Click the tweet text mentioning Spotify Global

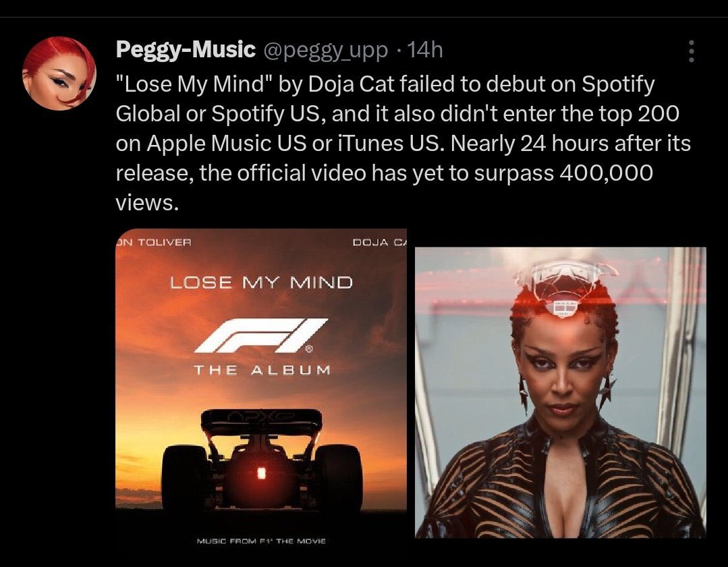403,143
